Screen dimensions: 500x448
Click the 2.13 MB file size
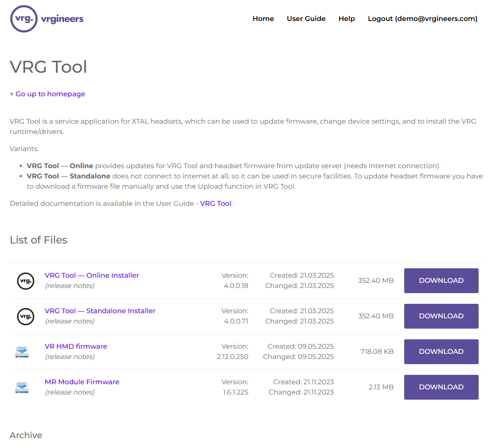click(381, 387)
